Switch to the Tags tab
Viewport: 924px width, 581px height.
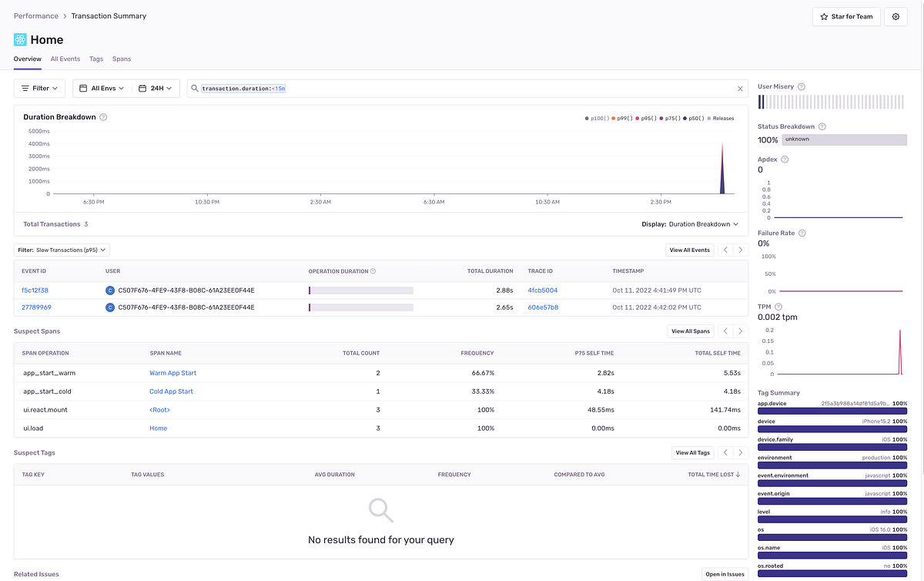click(x=96, y=59)
